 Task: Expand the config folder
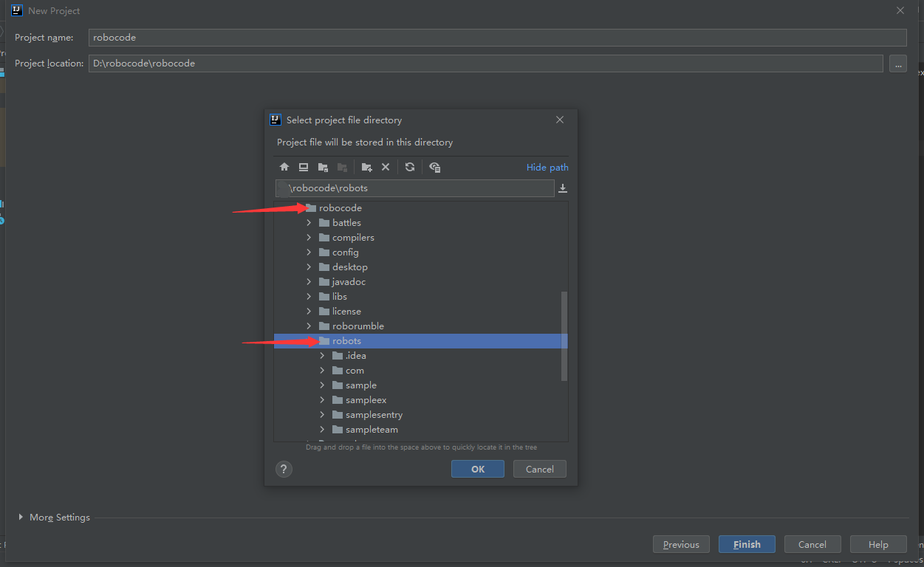[309, 252]
